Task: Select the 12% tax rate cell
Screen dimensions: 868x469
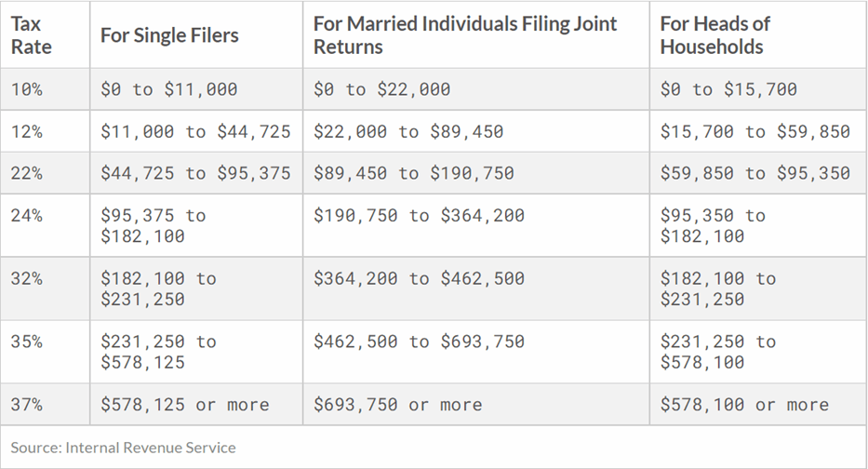Action: coord(27,131)
